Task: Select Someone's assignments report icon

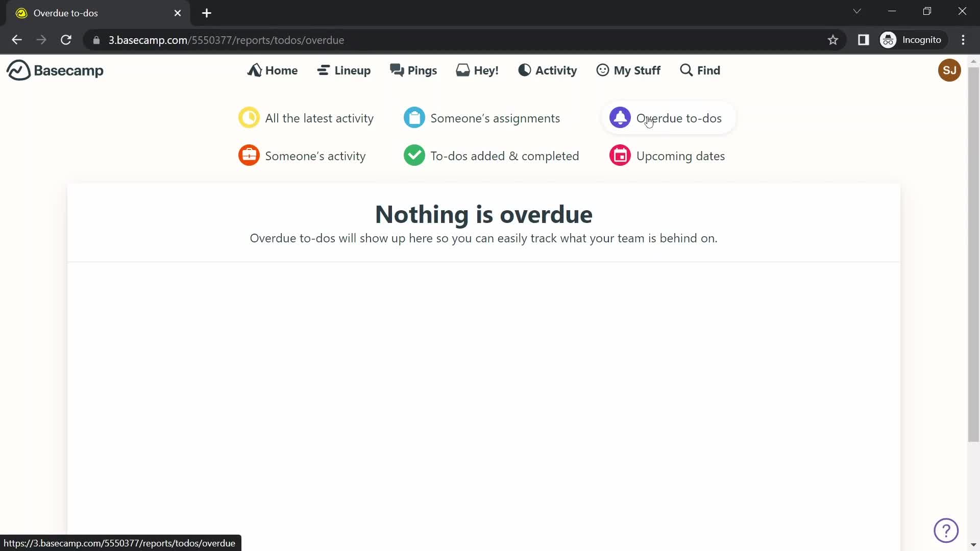Action: coord(415,118)
